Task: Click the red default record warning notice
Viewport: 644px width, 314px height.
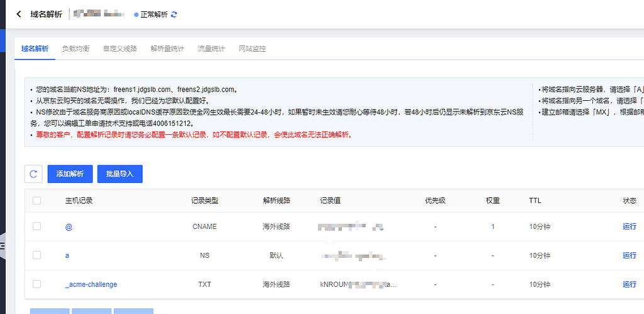Action: pyautogui.click(x=194, y=134)
